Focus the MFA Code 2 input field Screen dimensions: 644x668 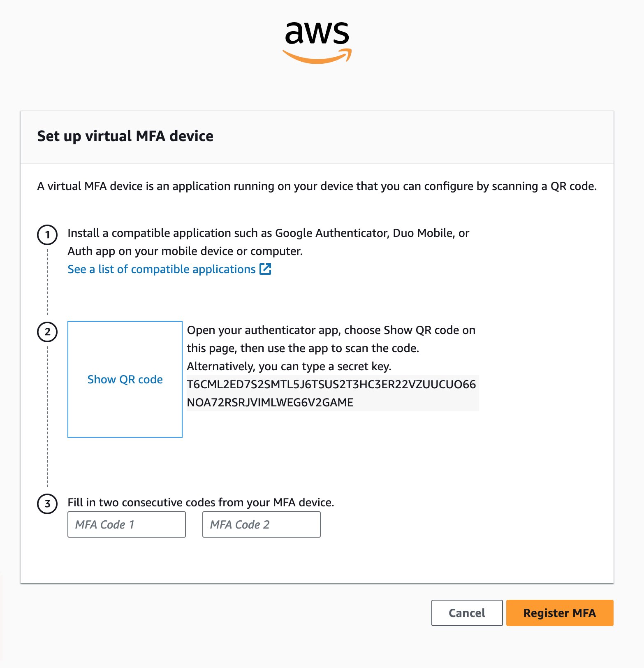coord(262,524)
